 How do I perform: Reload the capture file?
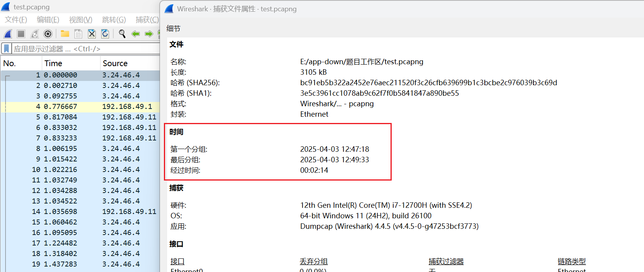[105, 34]
